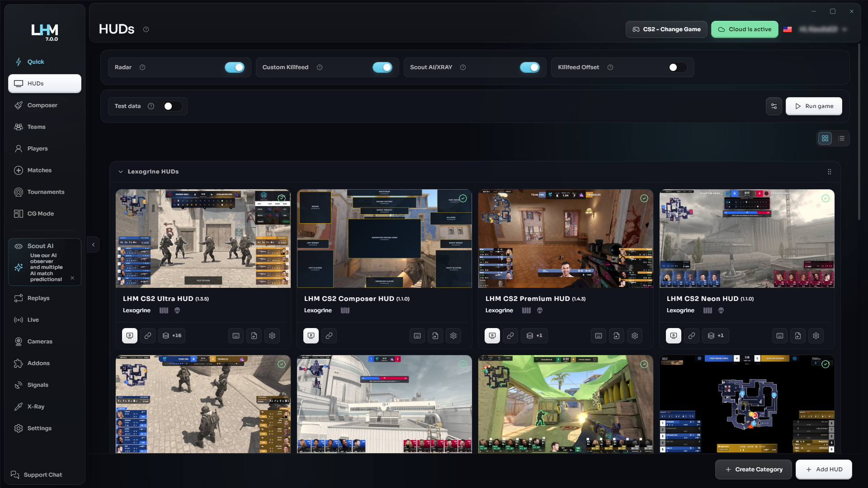Click the Cloud is active button
This screenshot has width=868, height=488.
click(x=745, y=29)
